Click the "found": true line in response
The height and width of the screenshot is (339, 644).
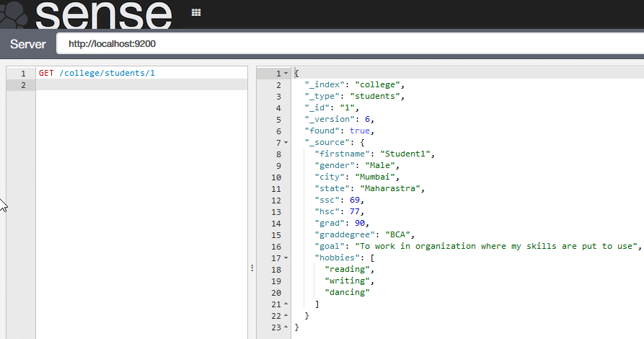click(338, 131)
